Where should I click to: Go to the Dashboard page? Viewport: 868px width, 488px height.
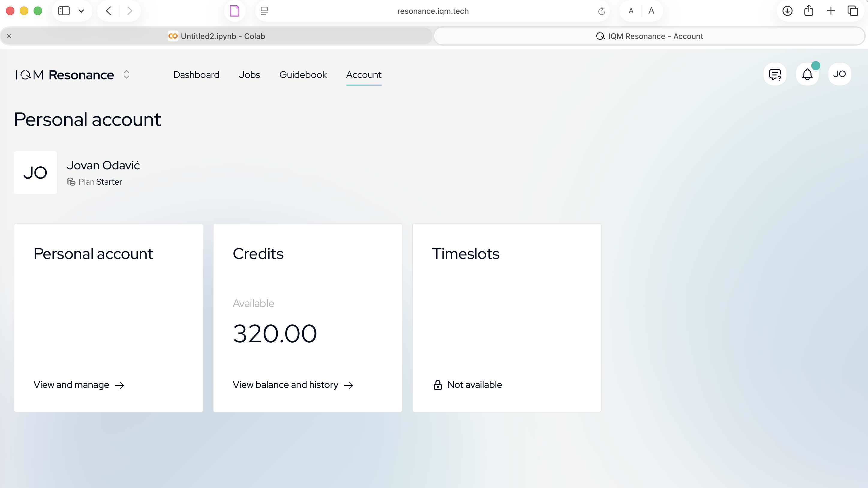(x=196, y=75)
